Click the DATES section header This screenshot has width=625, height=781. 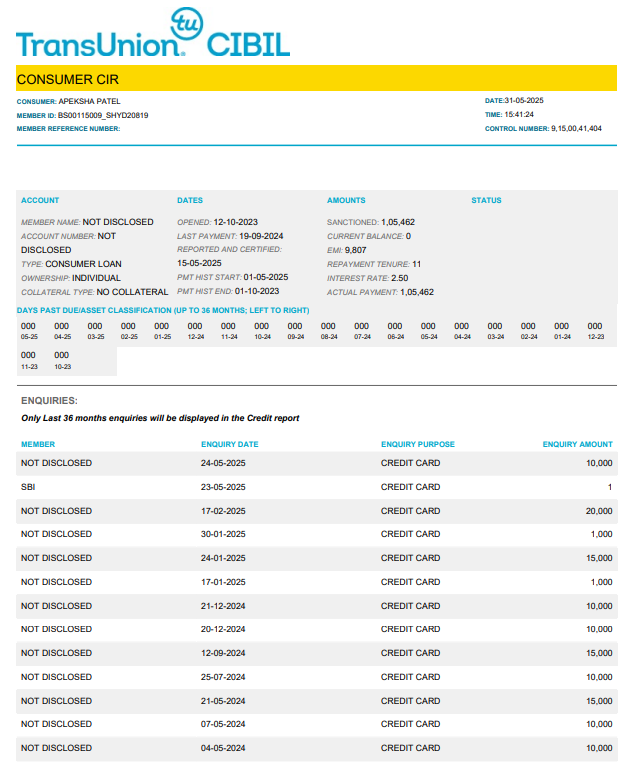(190, 201)
